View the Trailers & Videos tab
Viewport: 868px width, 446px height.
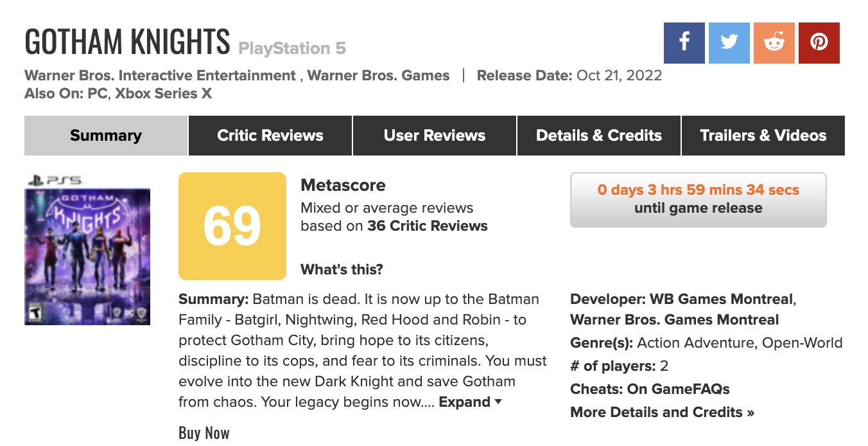pyautogui.click(x=763, y=136)
